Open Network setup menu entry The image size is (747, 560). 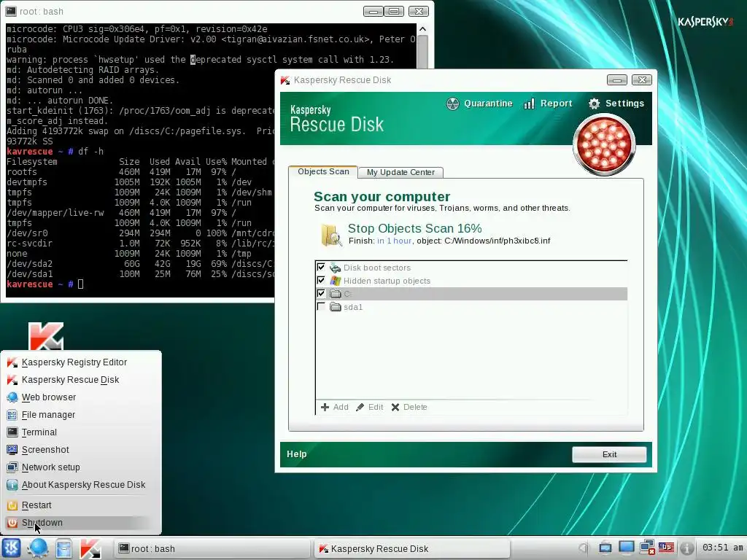[50, 467]
